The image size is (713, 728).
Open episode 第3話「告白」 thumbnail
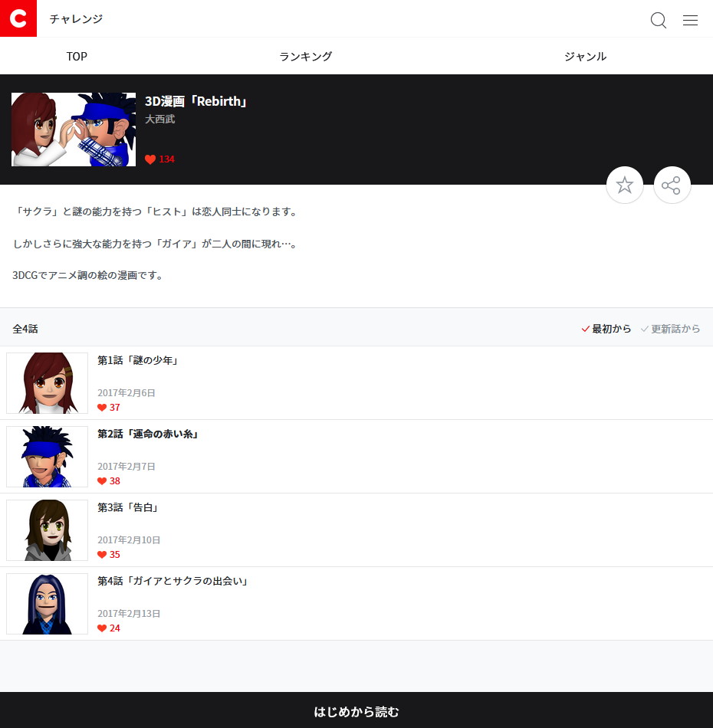47,530
